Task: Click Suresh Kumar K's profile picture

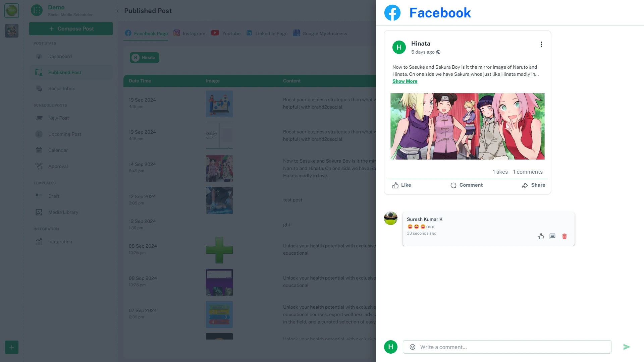Action: [391, 218]
